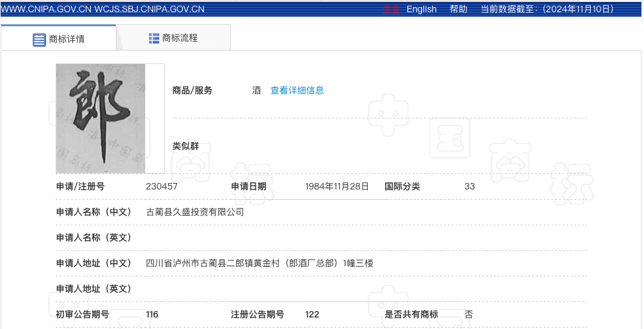Click the 申请/注册号 label

(x=81, y=186)
